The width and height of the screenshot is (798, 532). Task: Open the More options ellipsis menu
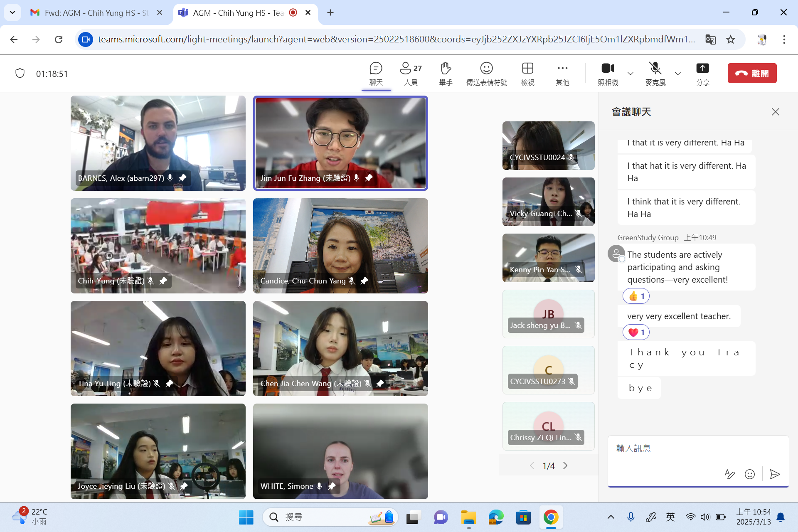tap(562, 74)
